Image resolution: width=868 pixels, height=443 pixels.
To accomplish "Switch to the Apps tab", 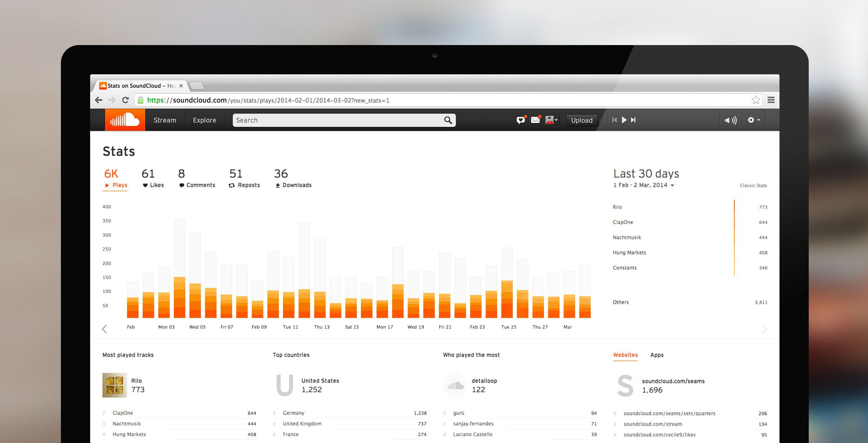I will (657, 354).
